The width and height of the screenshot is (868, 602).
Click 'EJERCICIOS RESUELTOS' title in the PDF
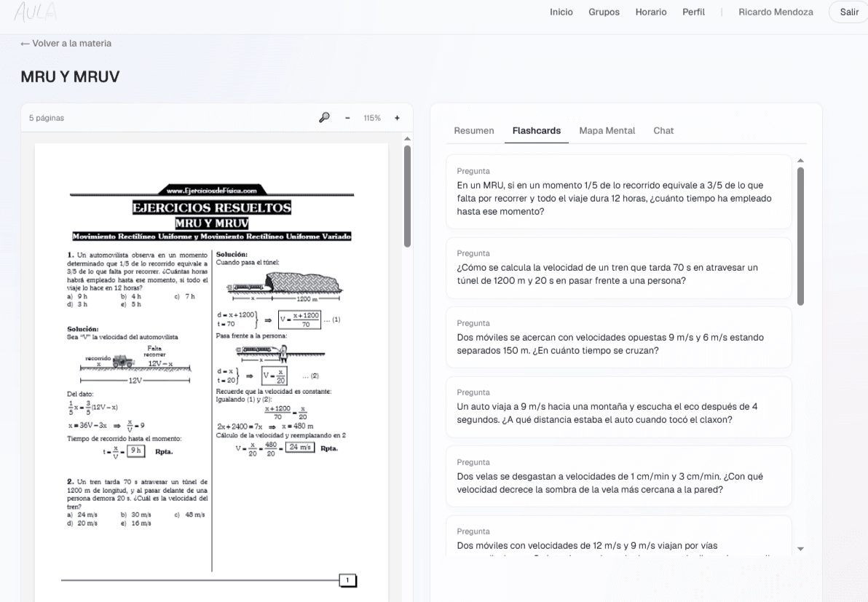[x=211, y=207]
